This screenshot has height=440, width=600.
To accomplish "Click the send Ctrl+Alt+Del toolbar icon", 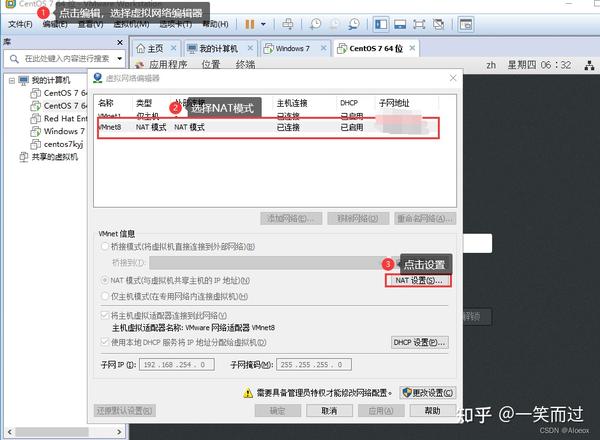I will pos(288,24).
